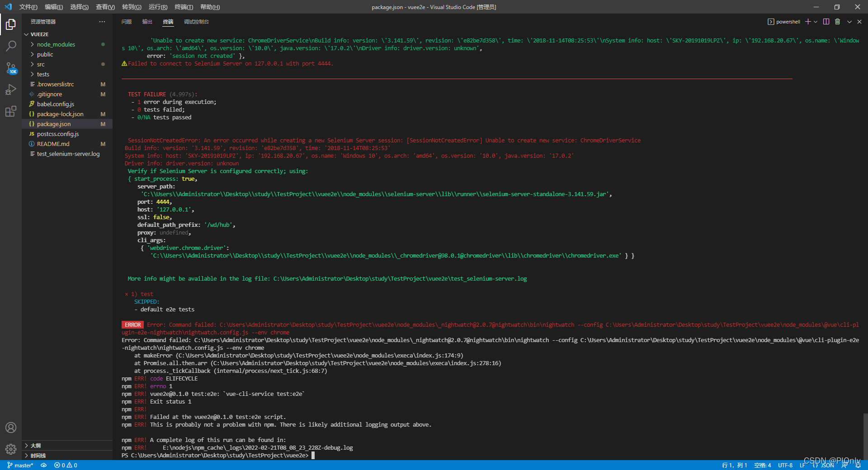The height and width of the screenshot is (470, 868).
Task: Click the terminal vertical scrollbar thumb
Action: coord(865,437)
